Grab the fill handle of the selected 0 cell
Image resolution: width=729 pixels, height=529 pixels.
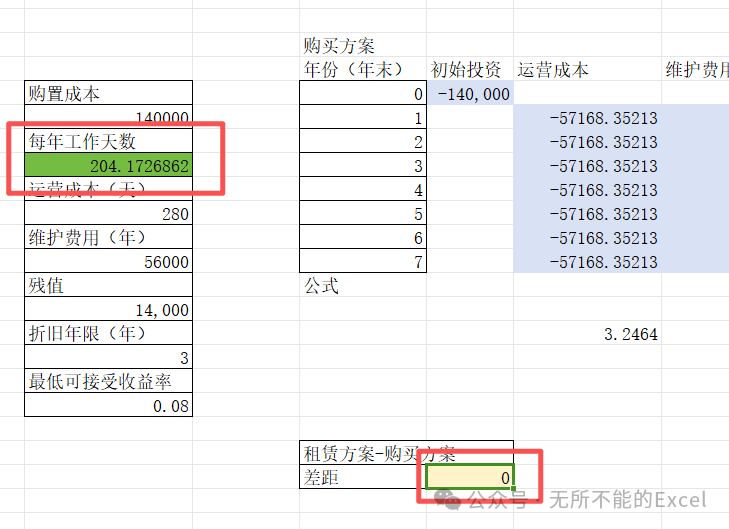pyautogui.click(x=513, y=488)
